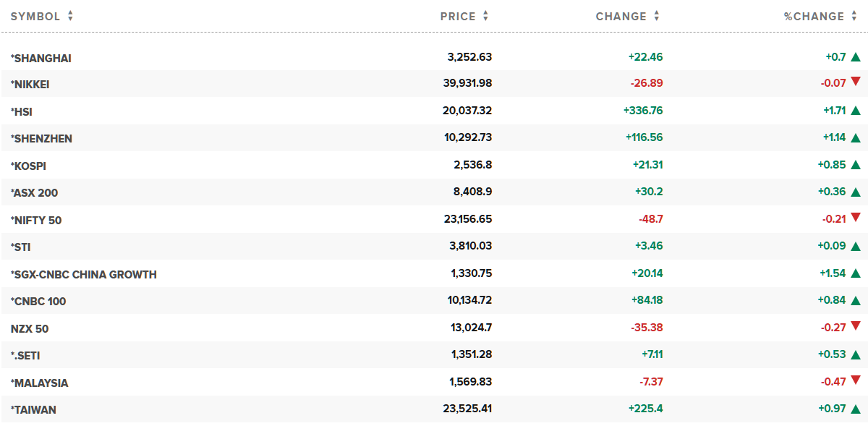868x426 pixels.
Task: Click the green up arrow for HSI
Action: point(856,111)
